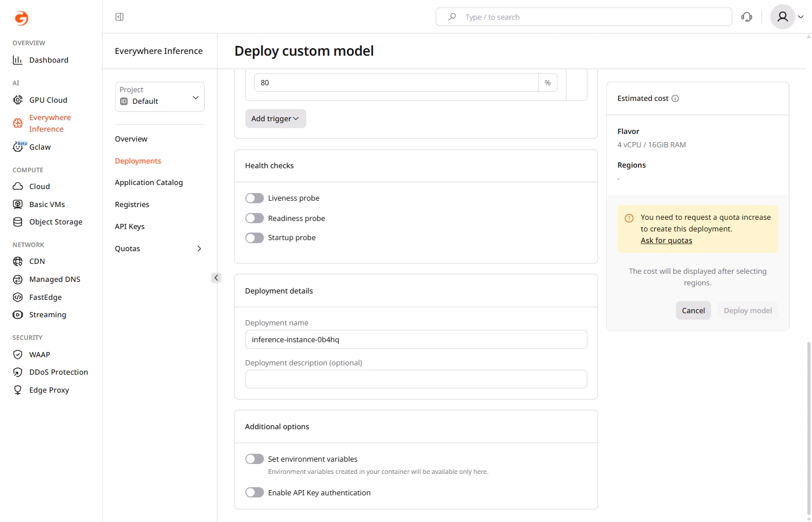
Task: Open API Keys menu item
Action: pos(130,226)
